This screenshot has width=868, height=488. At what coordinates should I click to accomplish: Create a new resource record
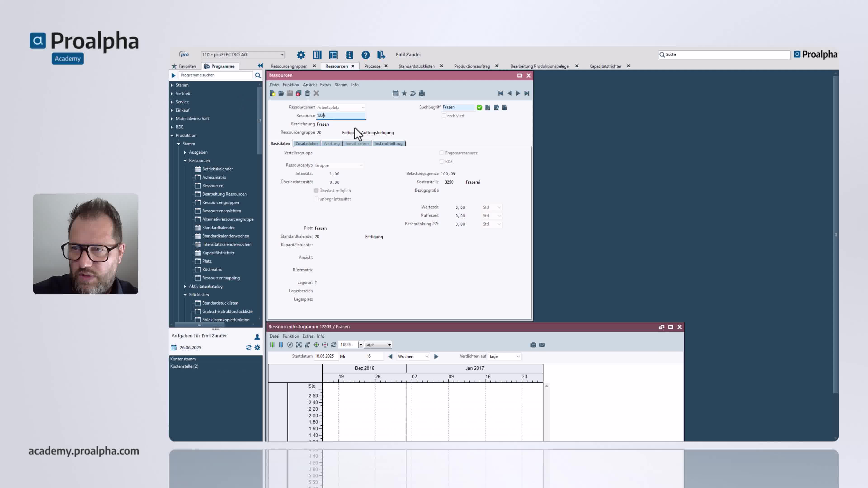click(x=273, y=93)
